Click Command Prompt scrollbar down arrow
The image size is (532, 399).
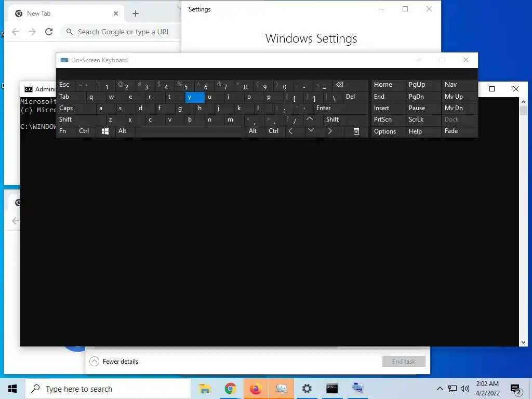(523, 342)
